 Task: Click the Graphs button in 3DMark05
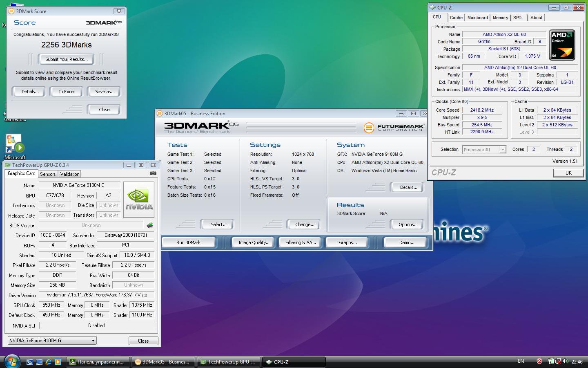point(347,242)
